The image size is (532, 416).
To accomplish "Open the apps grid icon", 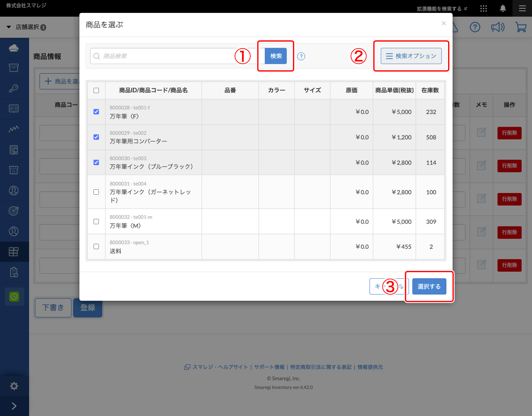I will pos(483,9).
